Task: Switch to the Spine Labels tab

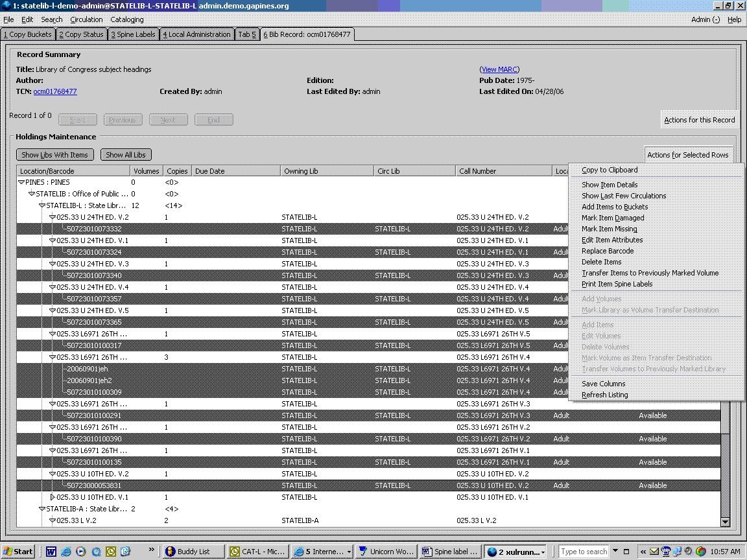Action: (133, 34)
